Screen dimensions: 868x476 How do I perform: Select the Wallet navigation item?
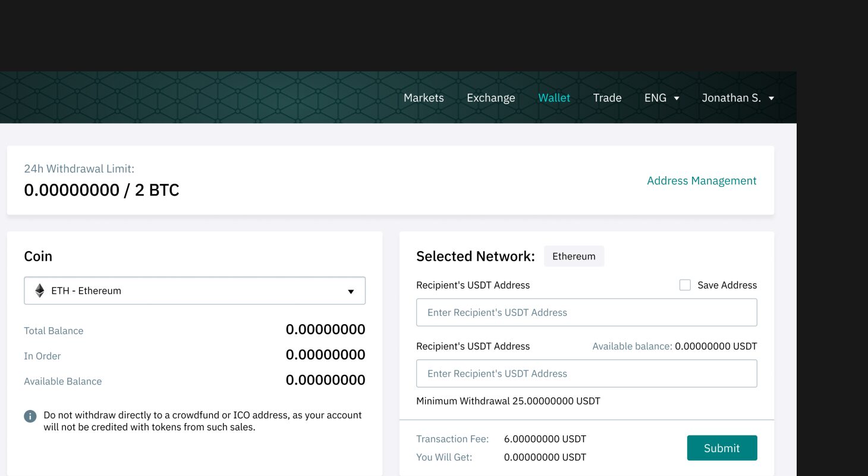(553, 98)
